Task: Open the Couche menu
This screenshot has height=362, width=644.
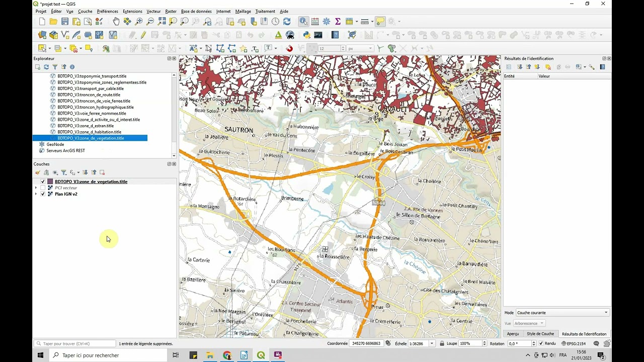Action: pos(85,11)
